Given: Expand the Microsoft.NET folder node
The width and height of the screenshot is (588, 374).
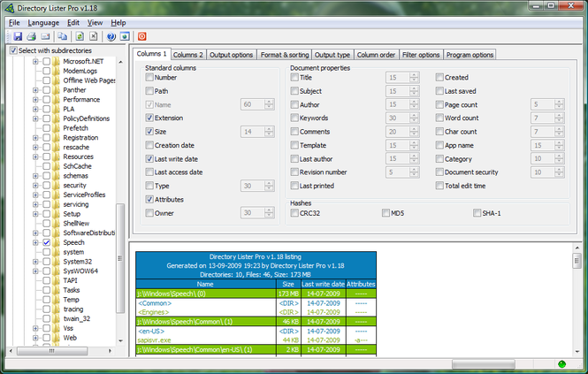Looking at the screenshot, I should coord(35,61).
